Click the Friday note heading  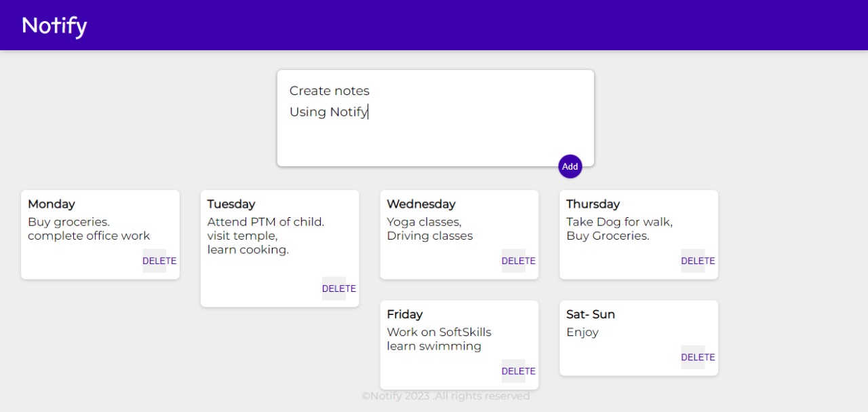tap(405, 314)
